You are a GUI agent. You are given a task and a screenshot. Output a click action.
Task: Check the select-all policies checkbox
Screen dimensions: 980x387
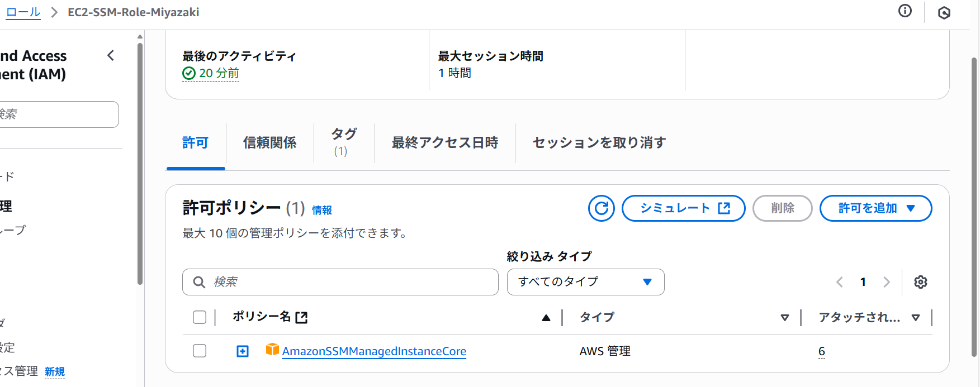(200, 317)
